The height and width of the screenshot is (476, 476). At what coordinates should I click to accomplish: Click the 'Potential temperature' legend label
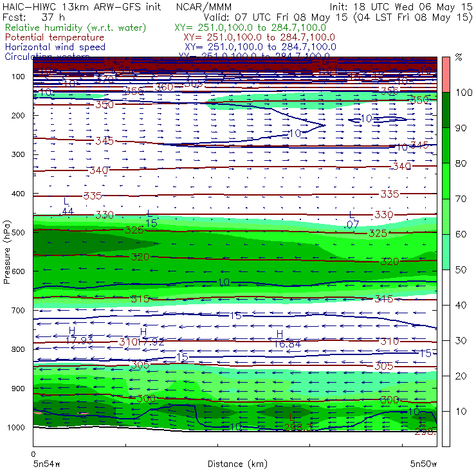(x=55, y=37)
